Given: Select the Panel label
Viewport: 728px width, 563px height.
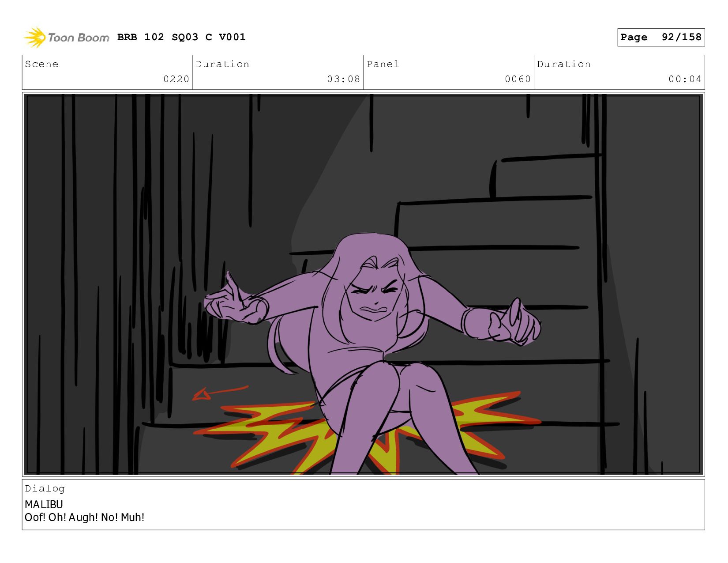Looking at the screenshot, I should (383, 64).
